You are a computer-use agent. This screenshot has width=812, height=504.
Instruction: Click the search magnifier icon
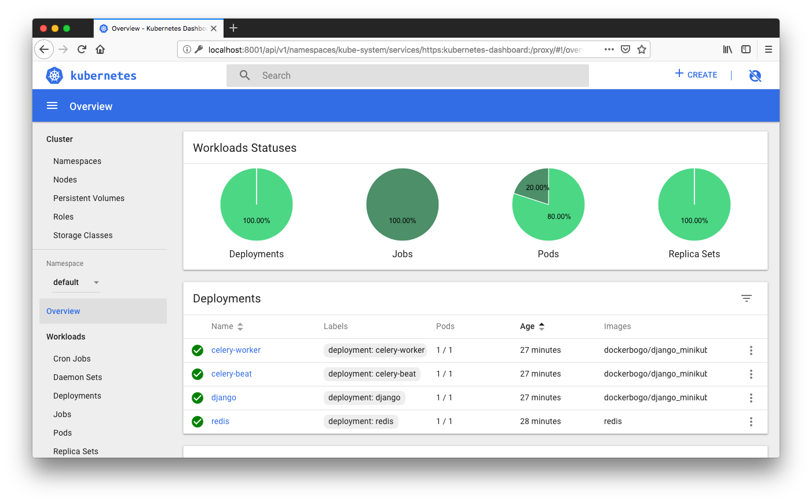point(245,75)
